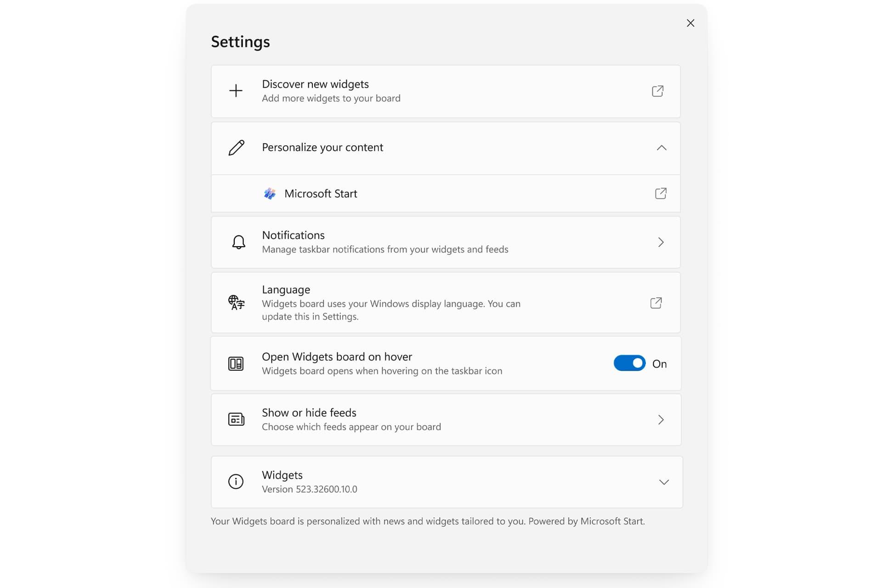Click the plus icon beside Discover new widgets
Viewport: 882px width, 588px height.
pos(236,90)
